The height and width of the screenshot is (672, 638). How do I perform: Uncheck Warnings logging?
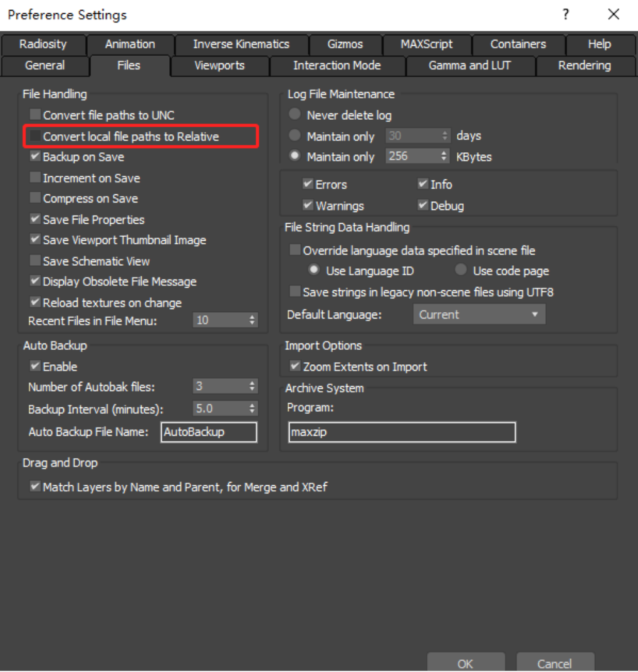tap(308, 205)
